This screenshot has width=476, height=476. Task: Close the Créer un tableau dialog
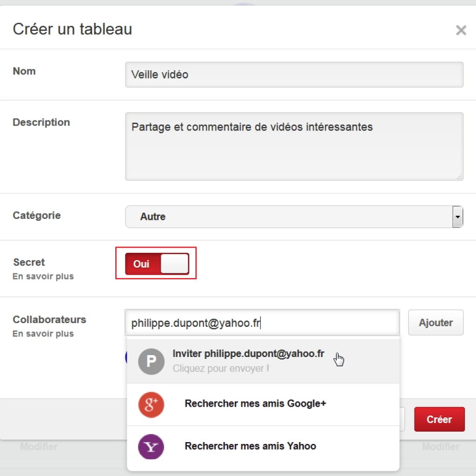(x=461, y=30)
